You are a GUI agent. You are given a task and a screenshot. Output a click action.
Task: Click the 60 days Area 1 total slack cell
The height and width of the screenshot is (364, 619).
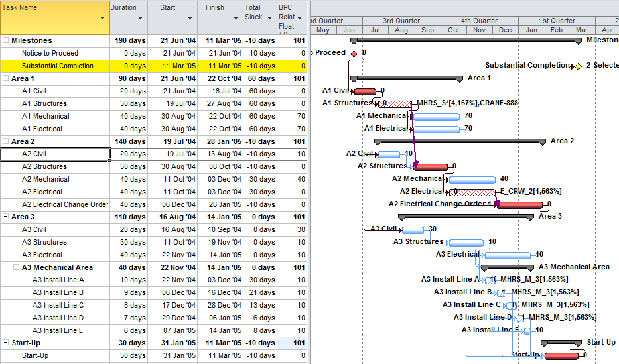(x=260, y=78)
